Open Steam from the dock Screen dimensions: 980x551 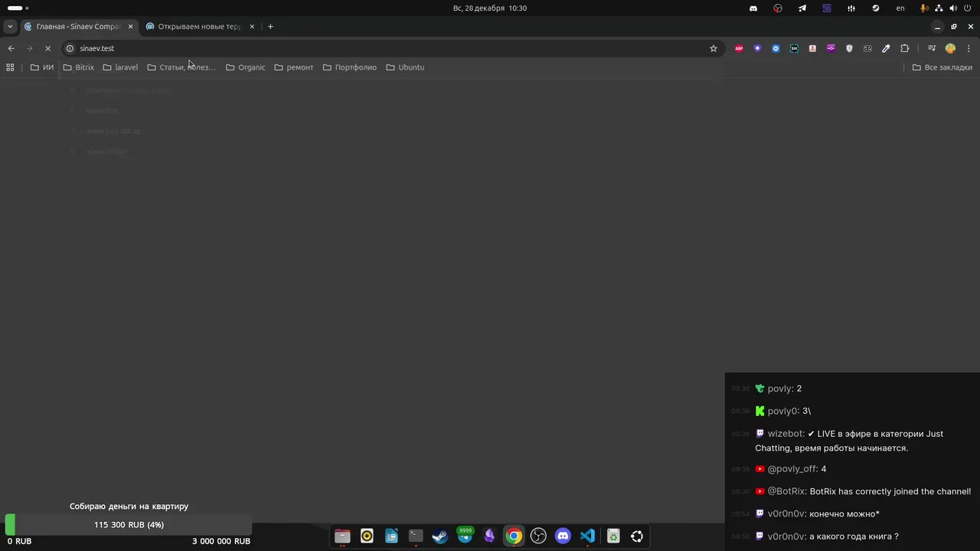tap(440, 536)
